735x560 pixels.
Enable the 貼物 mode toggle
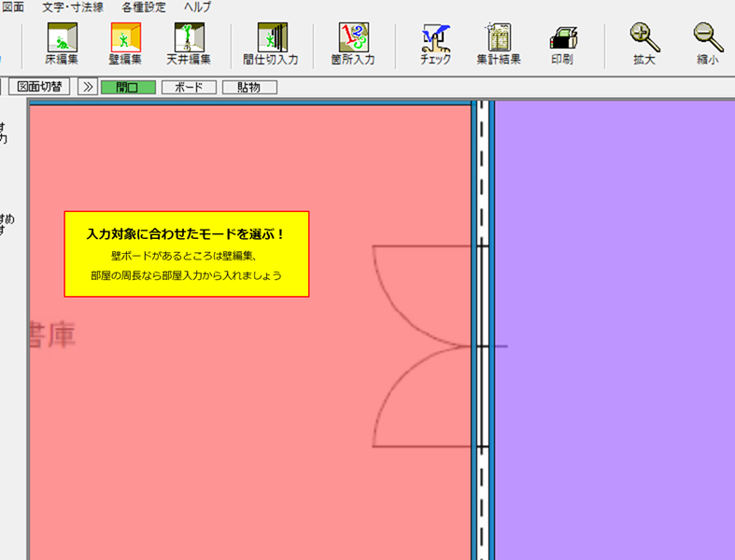click(x=249, y=87)
